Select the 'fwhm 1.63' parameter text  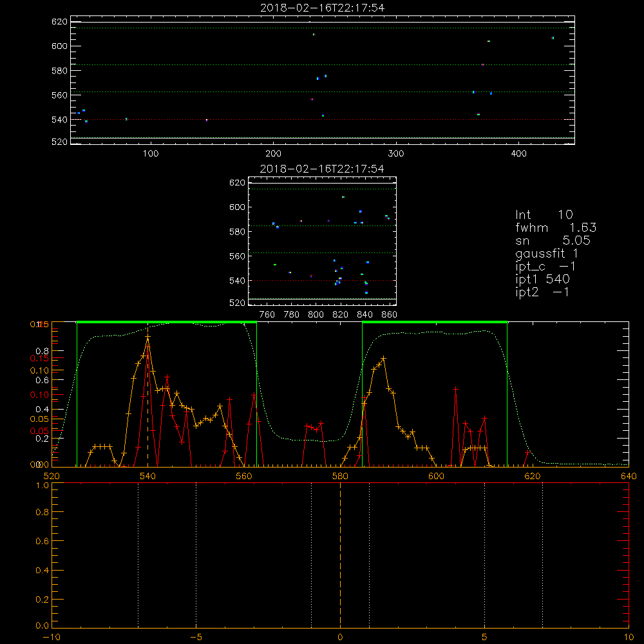556,227
